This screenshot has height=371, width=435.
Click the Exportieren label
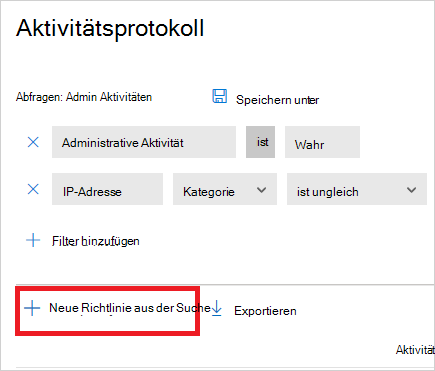click(265, 311)
